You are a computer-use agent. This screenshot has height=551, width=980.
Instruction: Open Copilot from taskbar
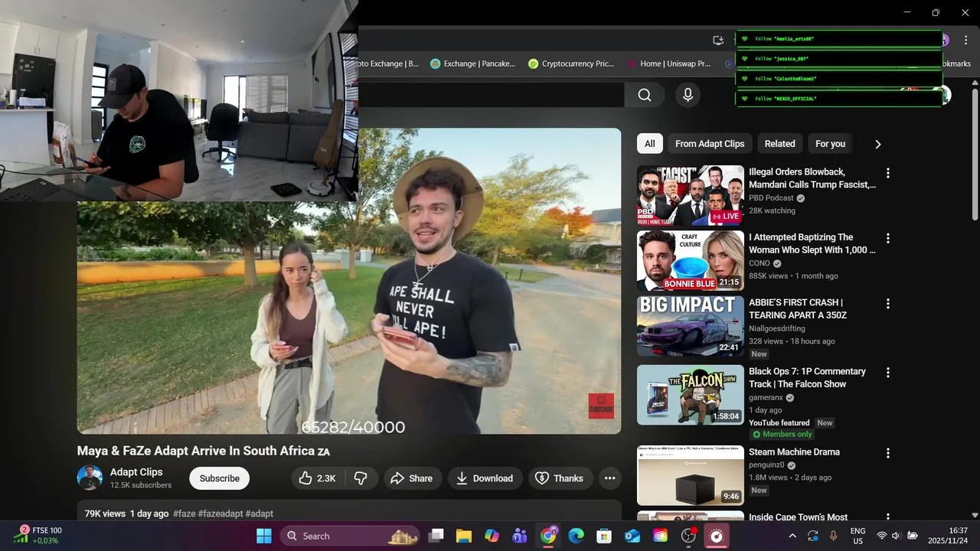492,536
